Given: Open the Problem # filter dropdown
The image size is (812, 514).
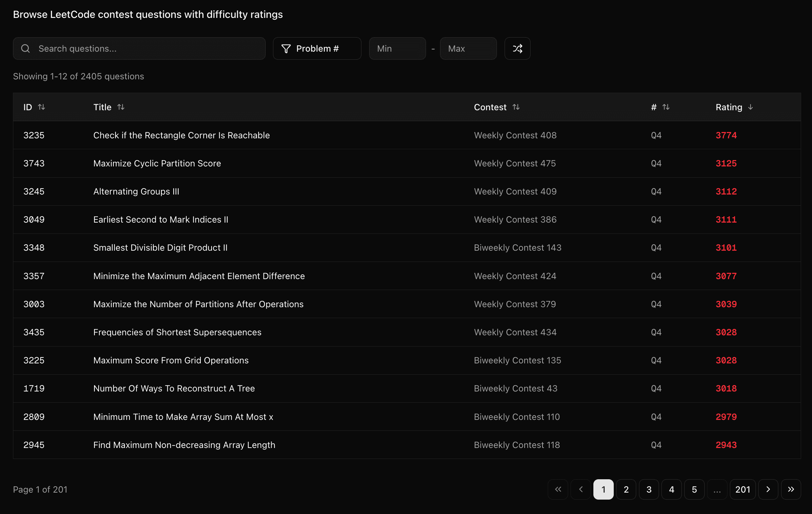Looking at the screenshot, I should click(x=317, y=48).
